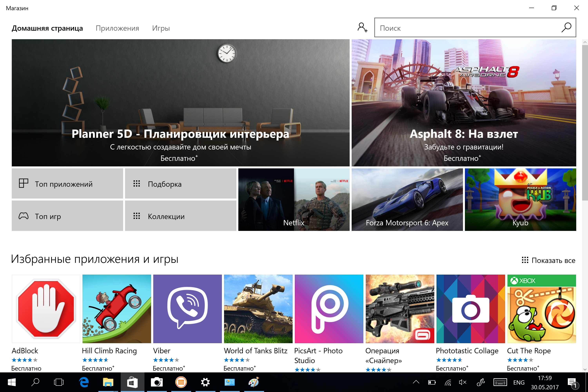
Task: Open Camera app from taskbar
Action: (x=157, y=382)
